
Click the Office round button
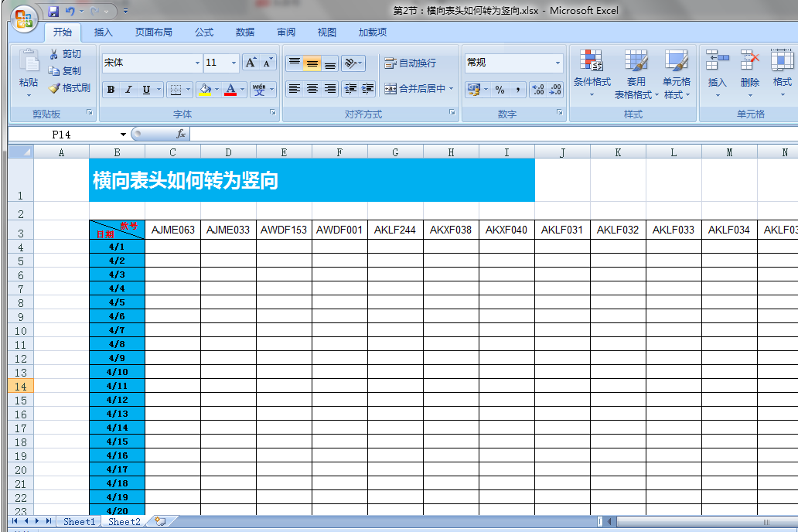[x=24, y=19]
